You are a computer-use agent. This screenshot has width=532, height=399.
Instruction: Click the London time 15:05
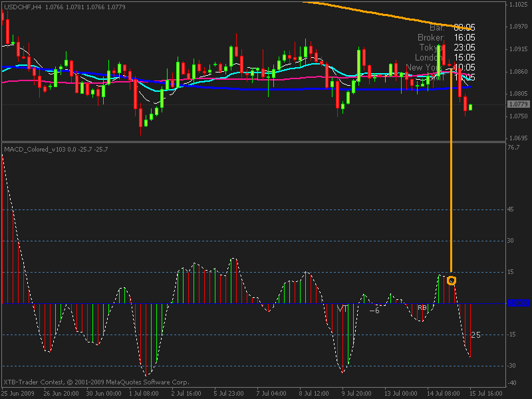[464, 57]
